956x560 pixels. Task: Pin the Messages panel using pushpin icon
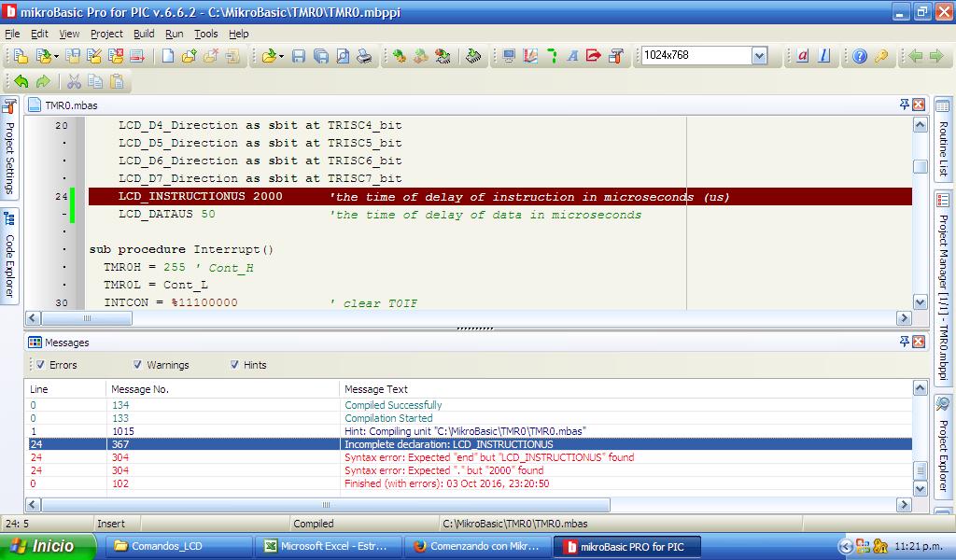[904, 342]
